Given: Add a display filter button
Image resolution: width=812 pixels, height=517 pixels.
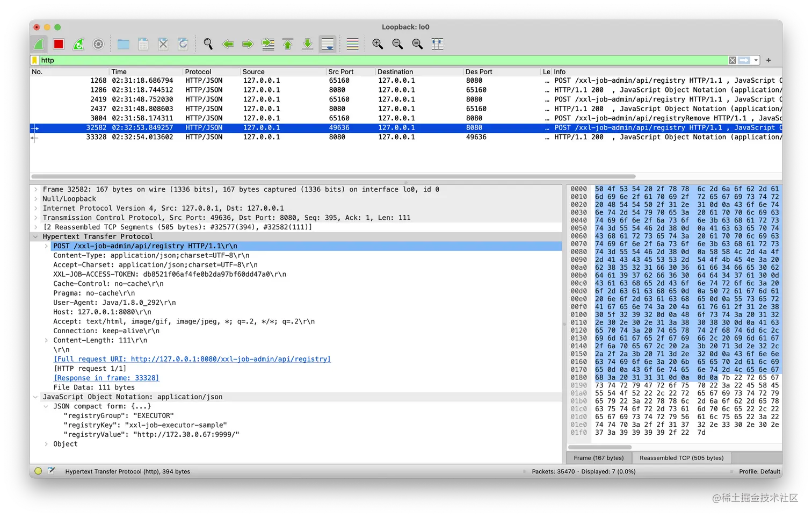Looking at the screenshot, I should point(769,60).
